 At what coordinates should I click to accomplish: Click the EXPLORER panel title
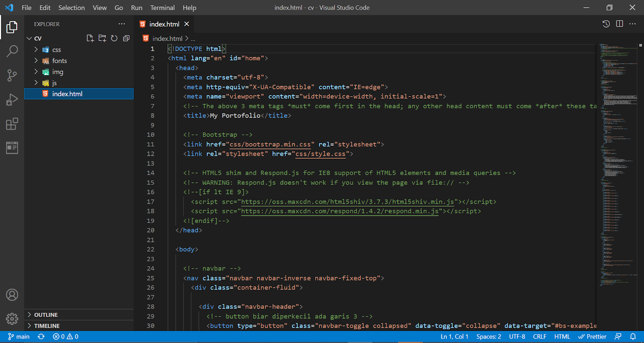tap(47, 24)
